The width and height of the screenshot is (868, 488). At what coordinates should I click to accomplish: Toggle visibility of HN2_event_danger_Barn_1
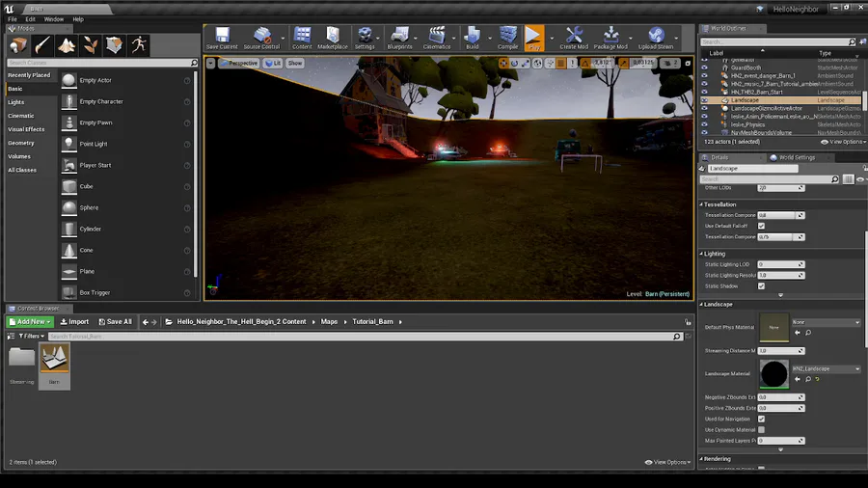click(704, 76)
